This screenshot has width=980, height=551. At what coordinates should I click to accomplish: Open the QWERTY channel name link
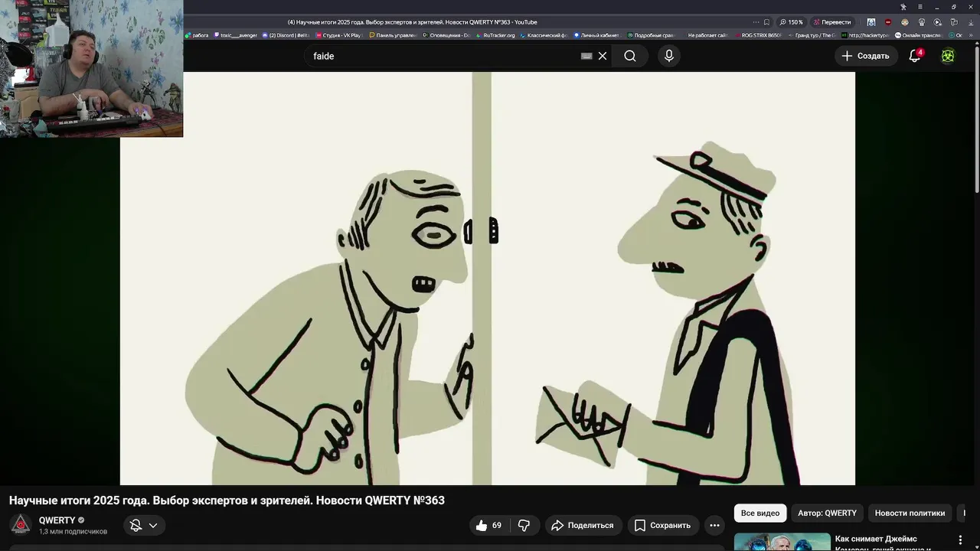57,520
